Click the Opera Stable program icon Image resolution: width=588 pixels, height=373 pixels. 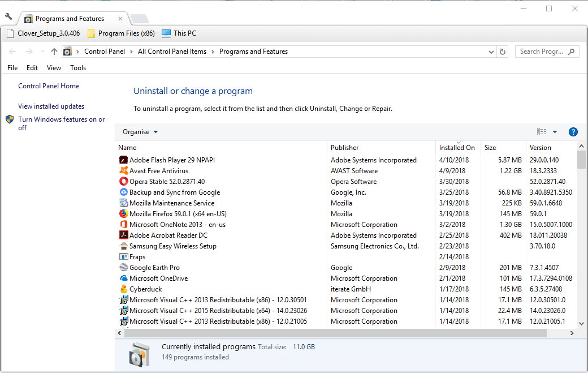point(123,181)
